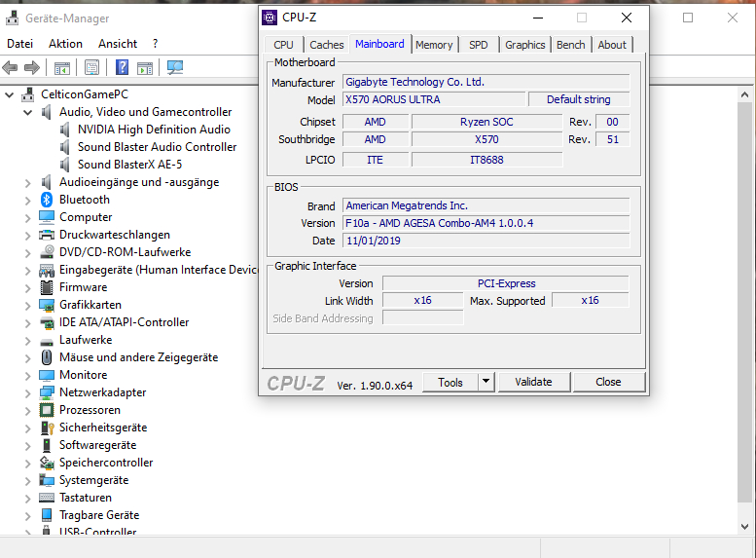Click the Speichercontroller icon

pos(47,463)
